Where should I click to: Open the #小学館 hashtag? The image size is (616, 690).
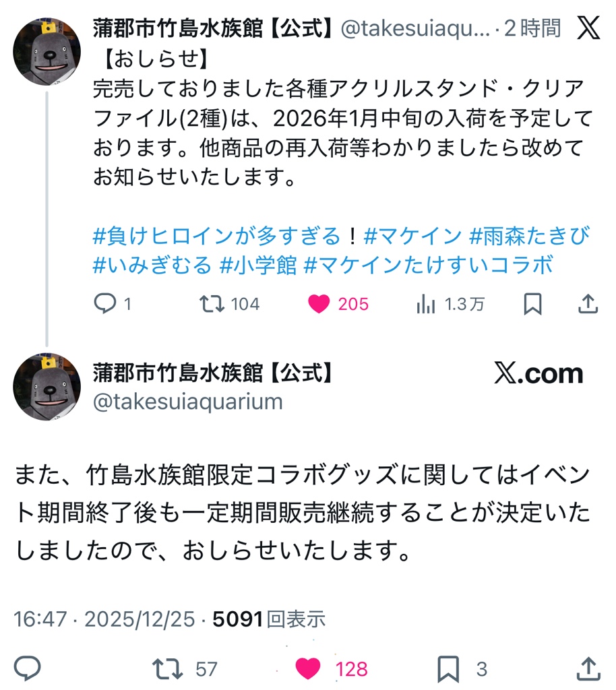point(258,265)
